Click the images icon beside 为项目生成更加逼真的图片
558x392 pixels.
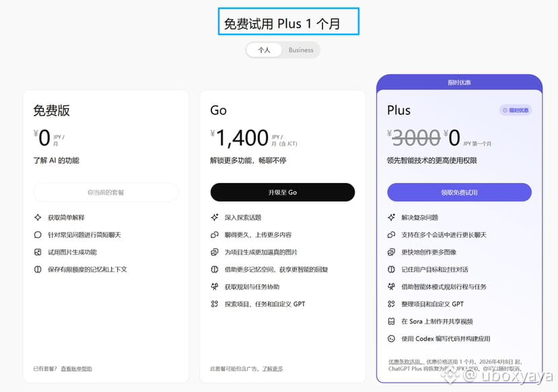(x=214, y=252)
